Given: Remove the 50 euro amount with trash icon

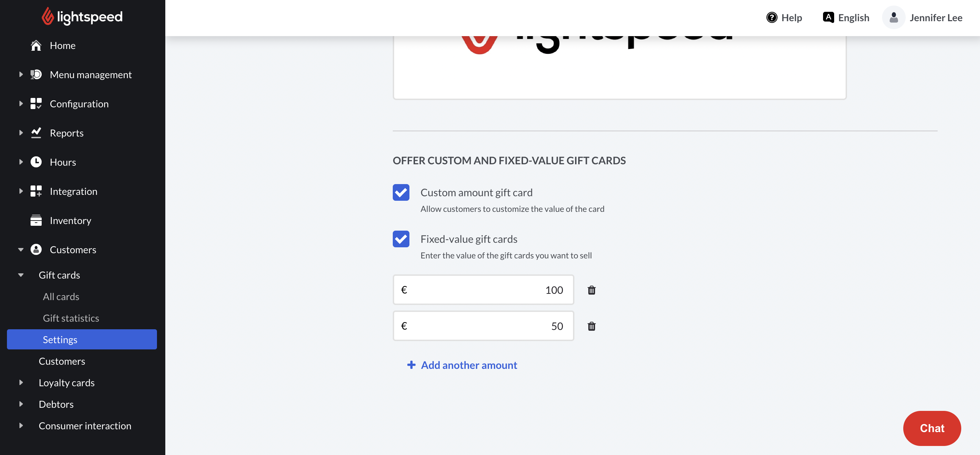Looking at the screenshot, I should [591, 326].
